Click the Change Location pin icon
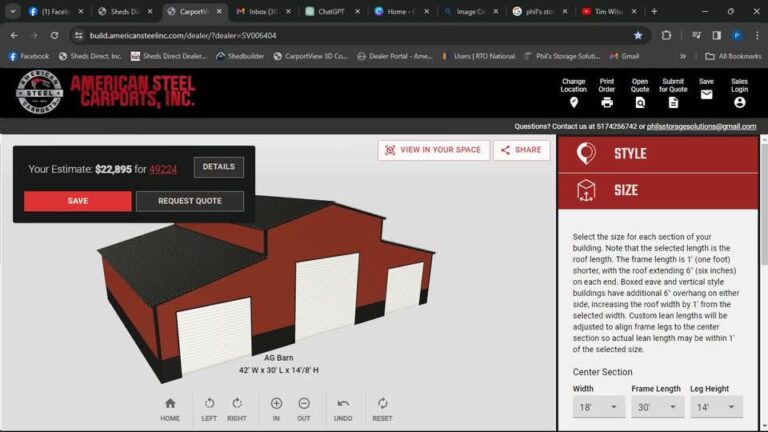The height and width of the screenshot is (432, 768). coord(574,102)
